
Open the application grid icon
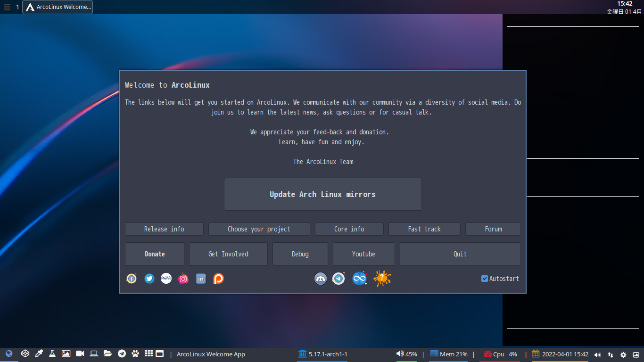149,353
